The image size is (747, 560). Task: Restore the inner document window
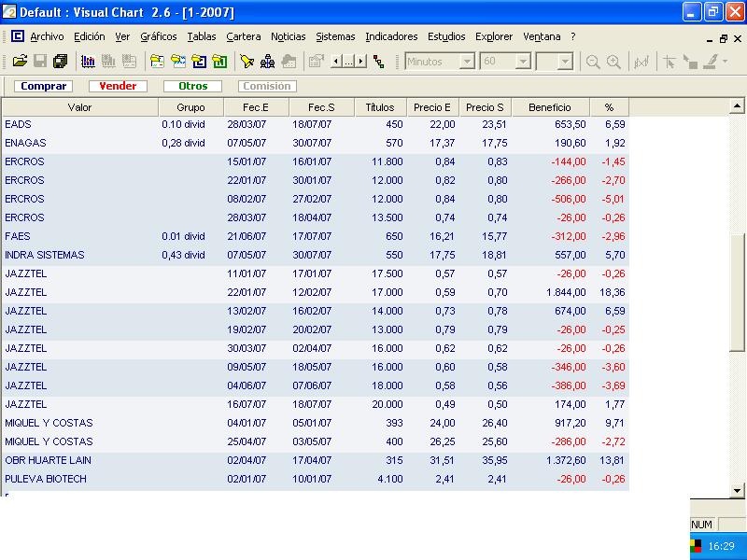(x=723, y=39)
